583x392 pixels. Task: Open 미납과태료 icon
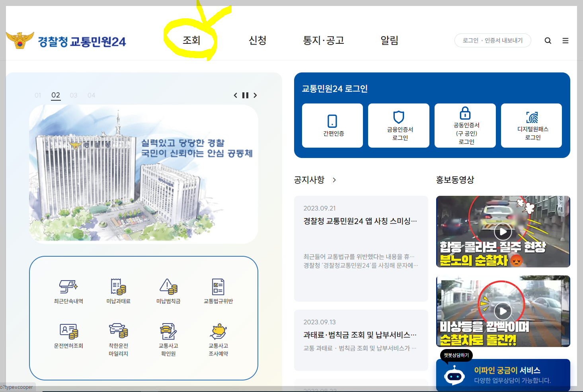point(119,292)
